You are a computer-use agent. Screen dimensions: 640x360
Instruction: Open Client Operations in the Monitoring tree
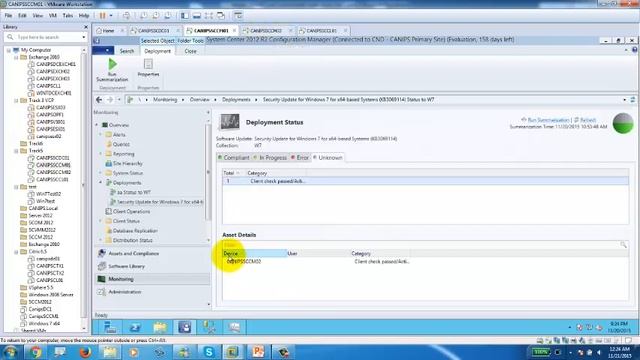click(127, 211)
